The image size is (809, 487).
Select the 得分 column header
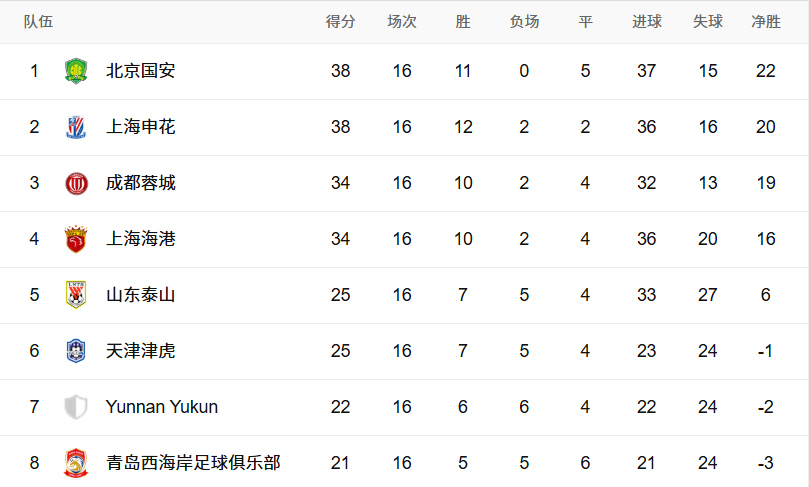341,22
